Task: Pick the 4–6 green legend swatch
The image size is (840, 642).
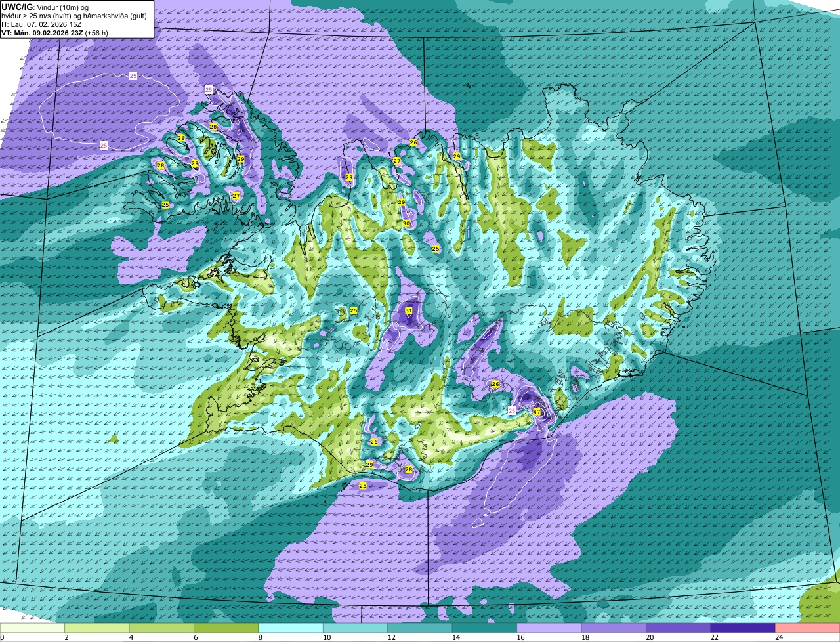Action: (x=161, y=628)
